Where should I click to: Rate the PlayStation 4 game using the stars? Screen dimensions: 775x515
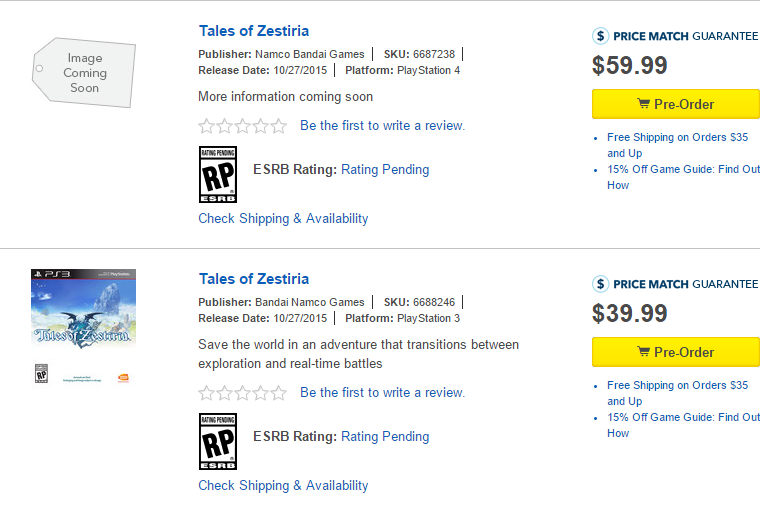coord(242,126)
